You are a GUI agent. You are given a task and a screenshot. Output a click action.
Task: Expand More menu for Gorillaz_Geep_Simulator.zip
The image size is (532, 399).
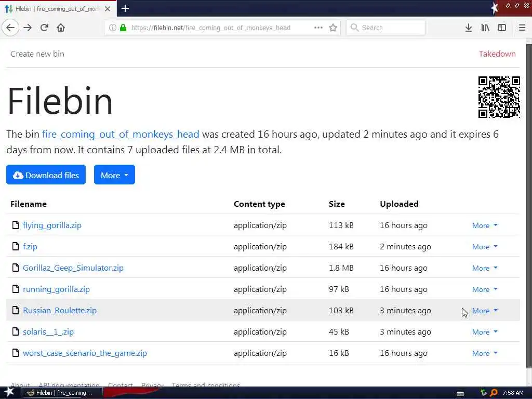[485, 269]
